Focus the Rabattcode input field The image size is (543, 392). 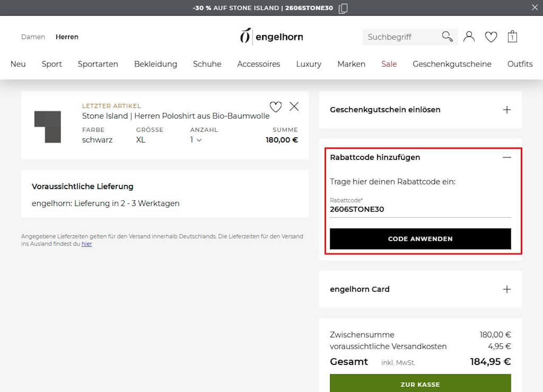(x=420, y=209)
